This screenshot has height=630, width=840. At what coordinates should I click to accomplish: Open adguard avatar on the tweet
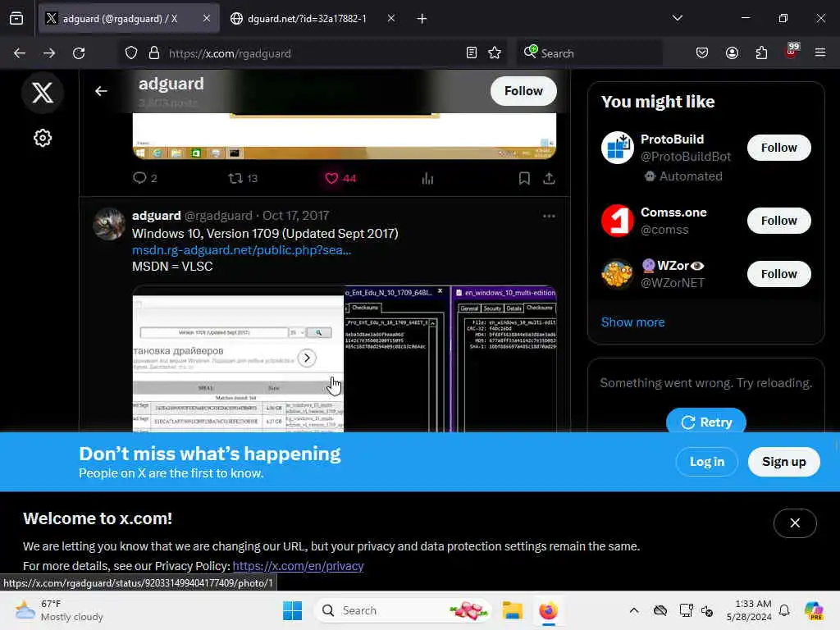(109, 224)
